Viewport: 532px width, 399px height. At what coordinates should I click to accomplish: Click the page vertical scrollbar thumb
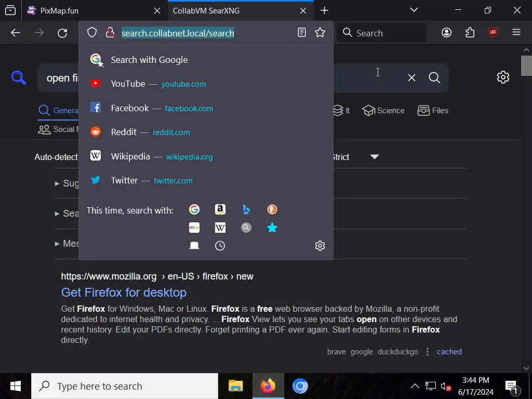(526, 65)
